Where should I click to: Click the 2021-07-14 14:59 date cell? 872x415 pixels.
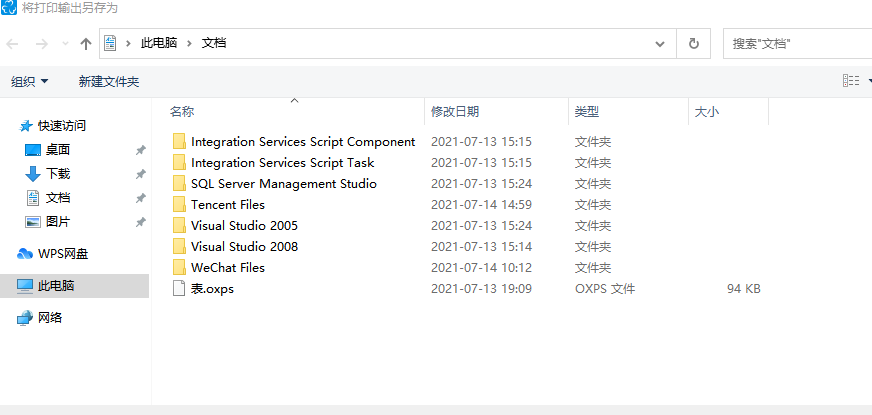point(482,205)
